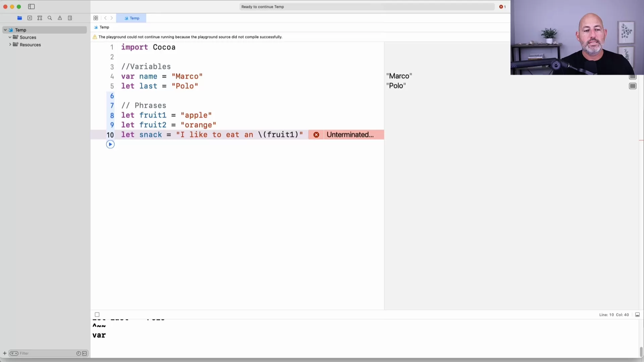Toggle the debug area stop square
644x362 pixels.
click(x=97, y=315)
